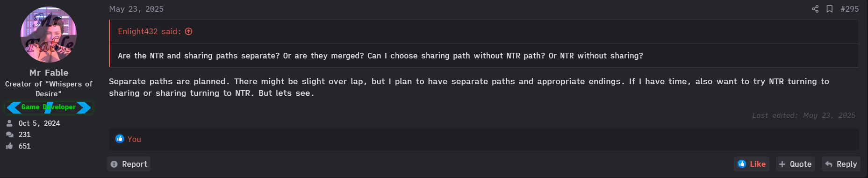
Task: Bookmark this post with the bookmark icon
Action: click(x=830, y=9)
